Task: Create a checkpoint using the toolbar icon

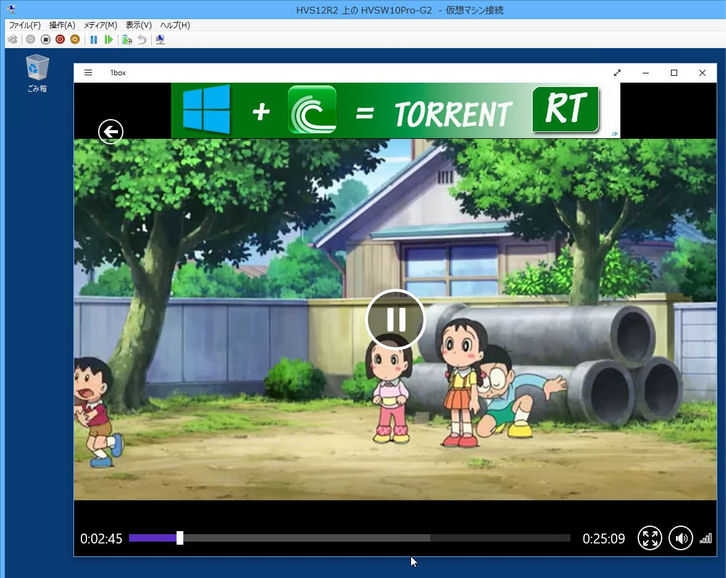Action: click(x=127, y=39)
